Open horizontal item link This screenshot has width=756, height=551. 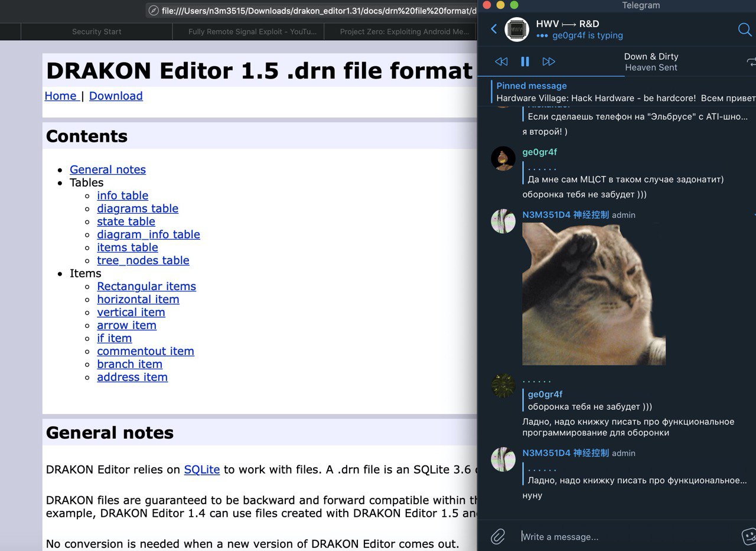[x=138, y=299]
